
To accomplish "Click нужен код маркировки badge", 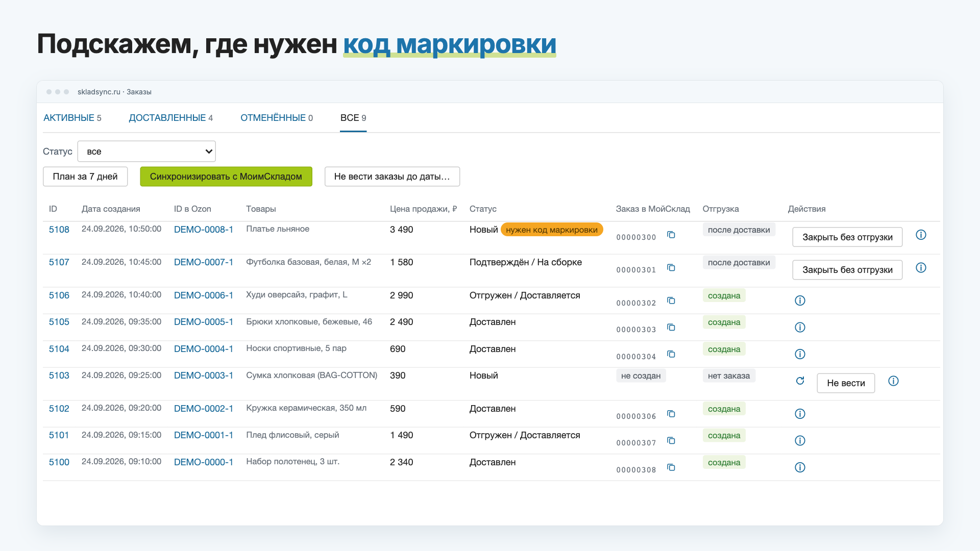I will click(552, 230).
